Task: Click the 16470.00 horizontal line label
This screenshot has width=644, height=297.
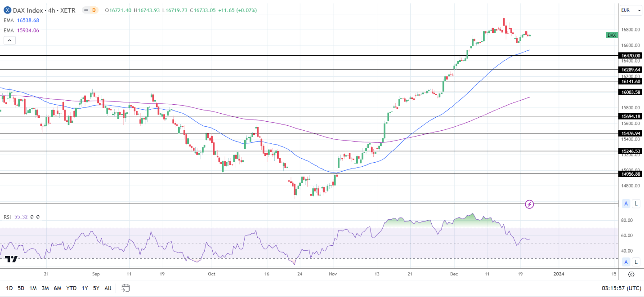Action: point(631,56)
